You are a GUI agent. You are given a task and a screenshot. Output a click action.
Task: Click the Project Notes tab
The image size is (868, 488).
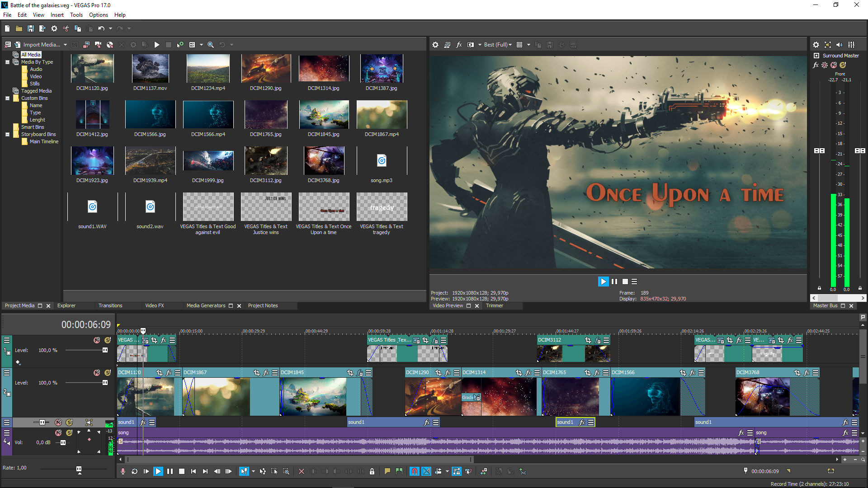click(263, 305)
